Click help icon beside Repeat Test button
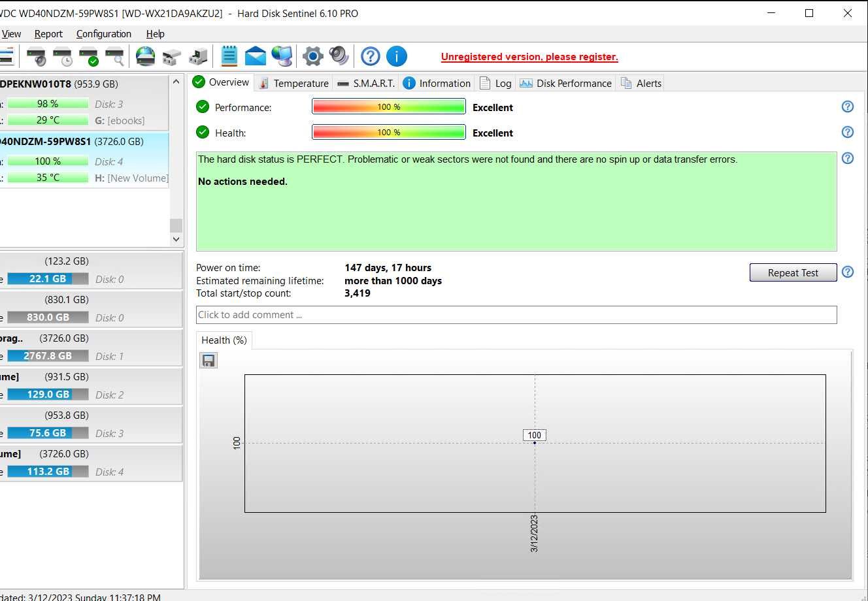 (x=848, y=272)
